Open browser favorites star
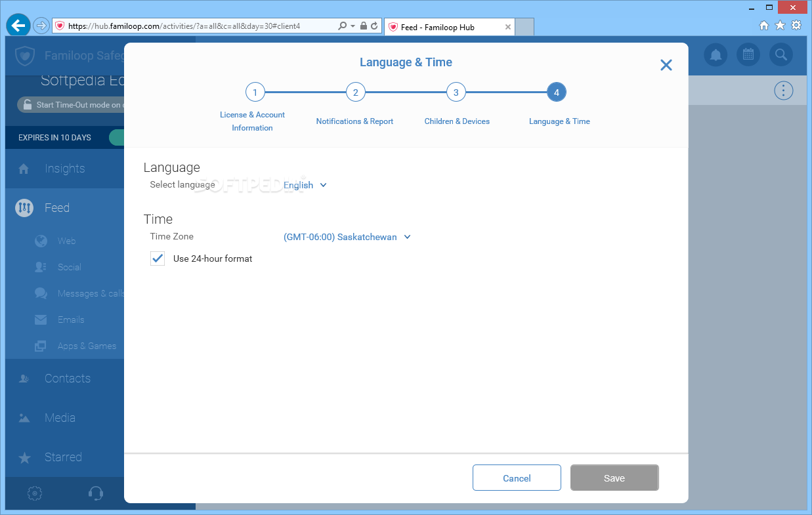 click(780, 26)
